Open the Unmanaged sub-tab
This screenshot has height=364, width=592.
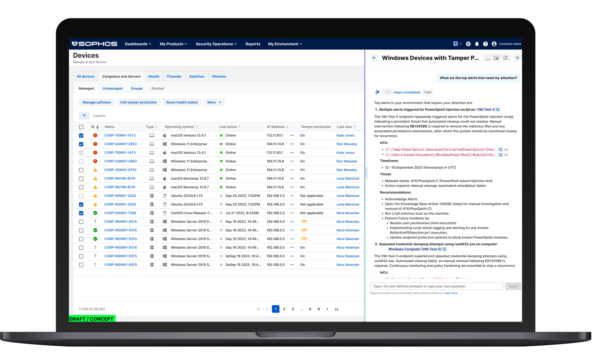[112, 89]
